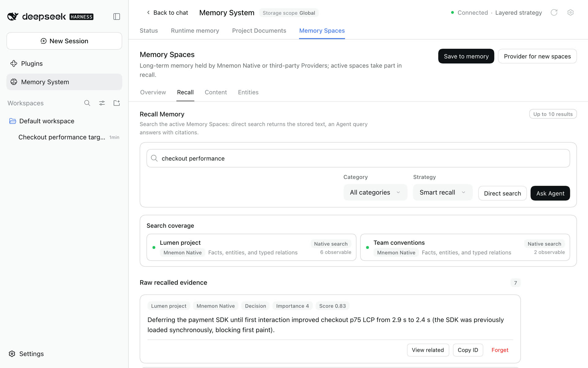Switch to the Status tab

point(149,31)
